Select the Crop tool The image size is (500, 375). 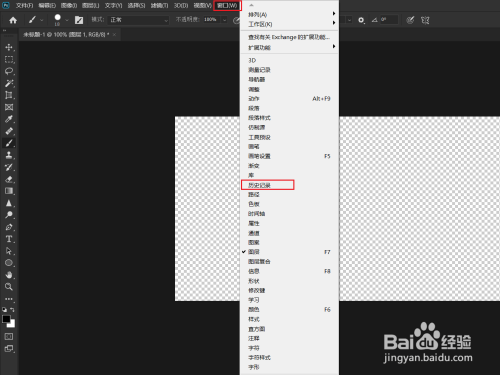(x=9, y=95)
